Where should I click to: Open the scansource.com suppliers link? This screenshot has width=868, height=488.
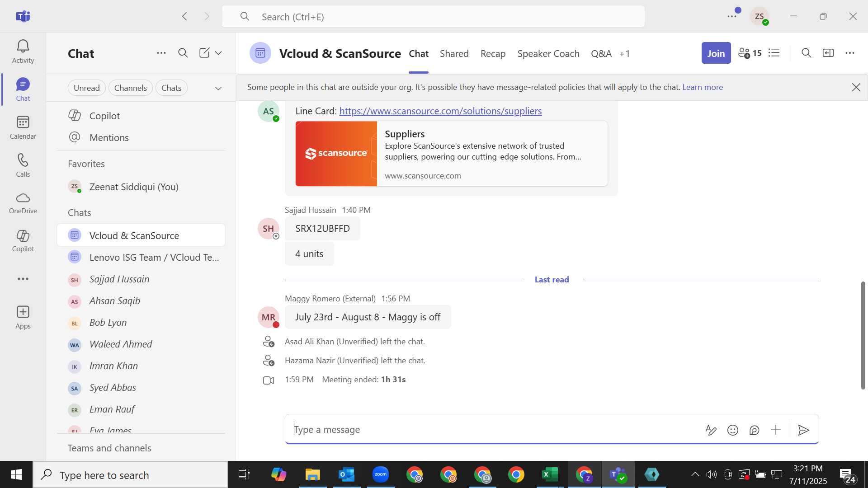440,111
